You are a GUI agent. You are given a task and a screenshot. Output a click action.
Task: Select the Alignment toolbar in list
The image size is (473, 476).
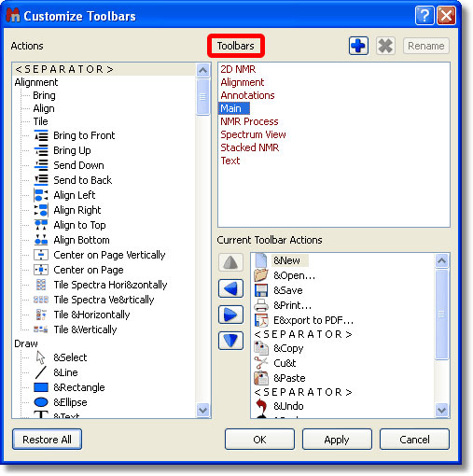coord(243,82)
